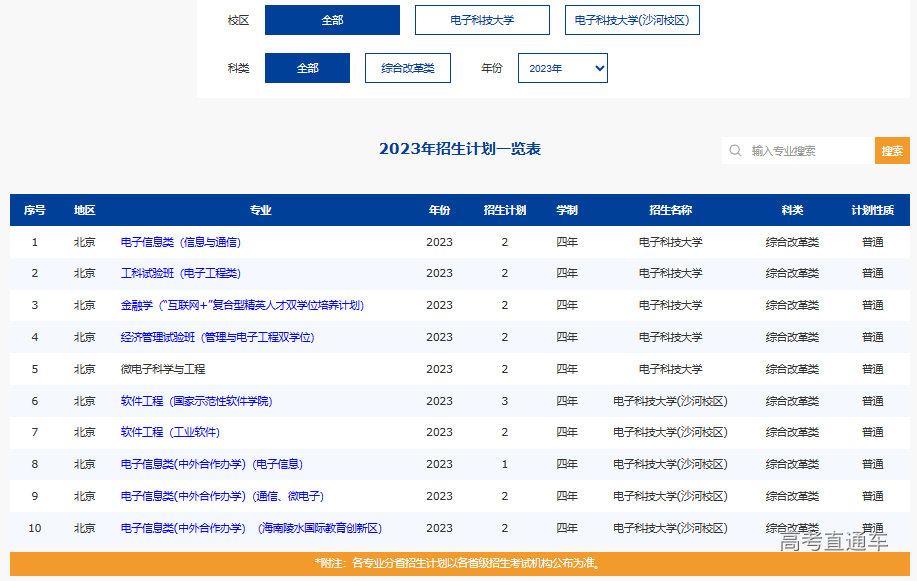The image size is (917, 581).
Task: Open 电子信息类（信息与通信）major link
Action: [x=181, y=242]
